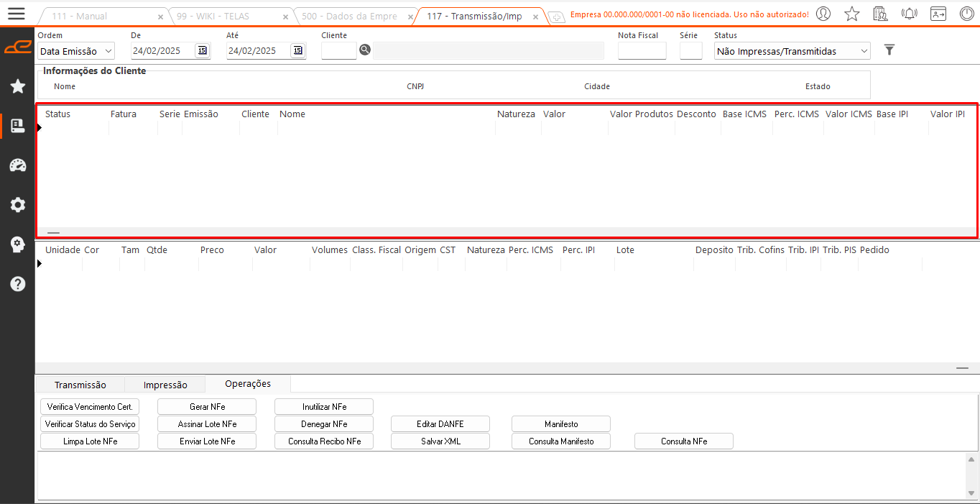Switch to the Transmissão tab
This screenshot has width=980, height=504.
80,385
